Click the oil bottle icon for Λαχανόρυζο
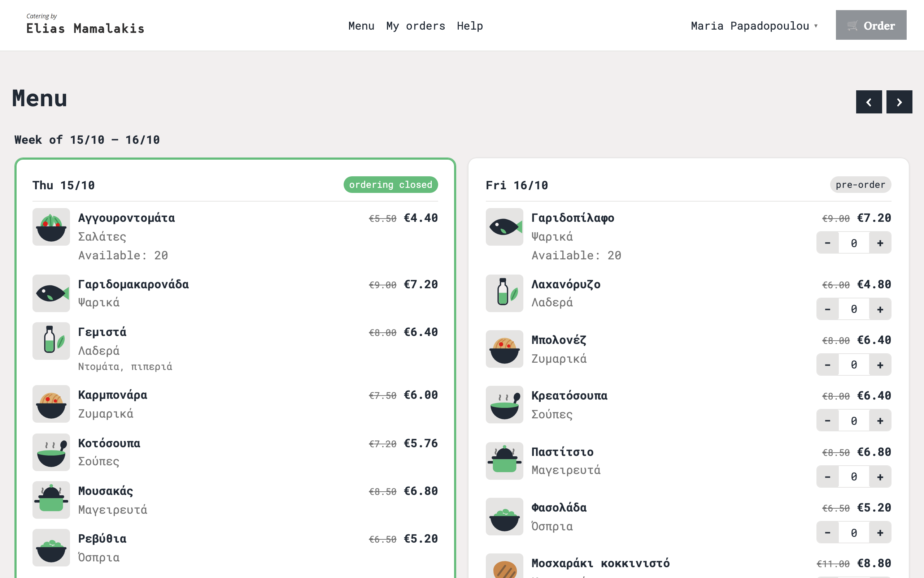The image size is (924, 578). click(x=504, y=293)
